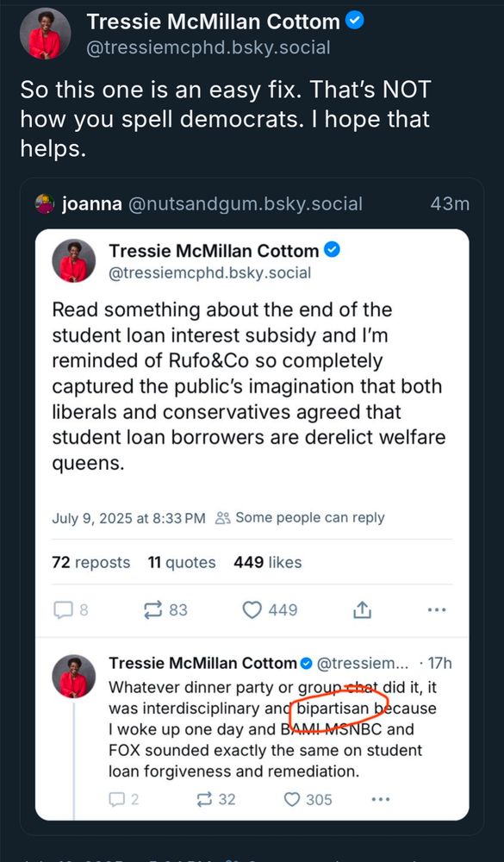Image resolution: width=504 pixels, height=862 pixels.
Task: Open Tressie McMillan Cottom's top profile avatar
Action: 45,34
